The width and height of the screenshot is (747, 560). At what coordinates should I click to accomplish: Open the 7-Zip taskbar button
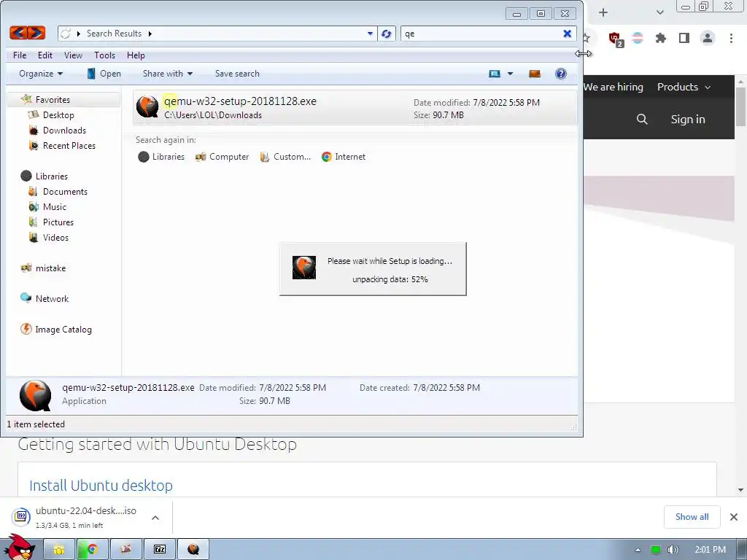[160, 549]
